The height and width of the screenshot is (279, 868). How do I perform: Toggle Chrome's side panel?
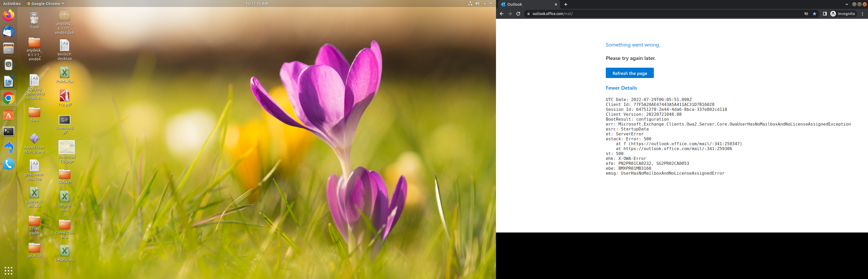pyautogui.click(x=825, y=14)
